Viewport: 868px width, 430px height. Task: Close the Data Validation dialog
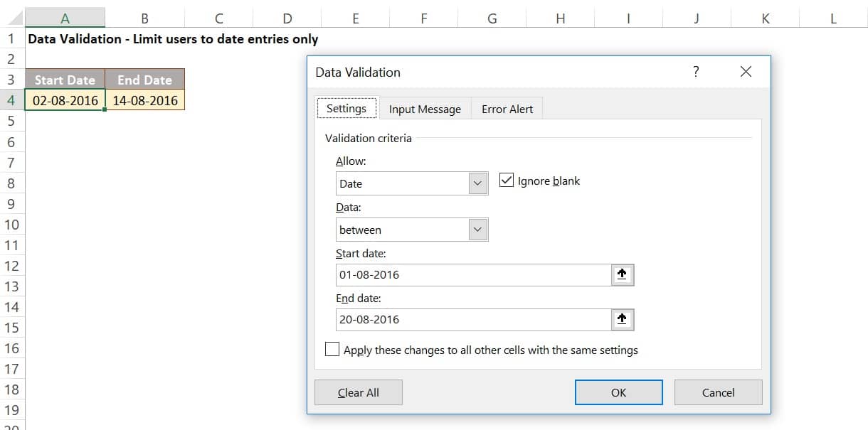click(746, 72)
